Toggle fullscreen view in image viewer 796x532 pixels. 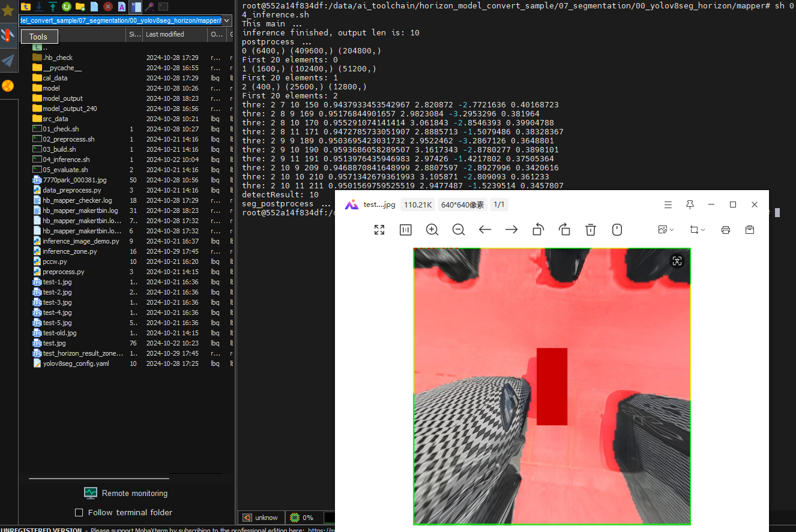click(x=379, y=230)
